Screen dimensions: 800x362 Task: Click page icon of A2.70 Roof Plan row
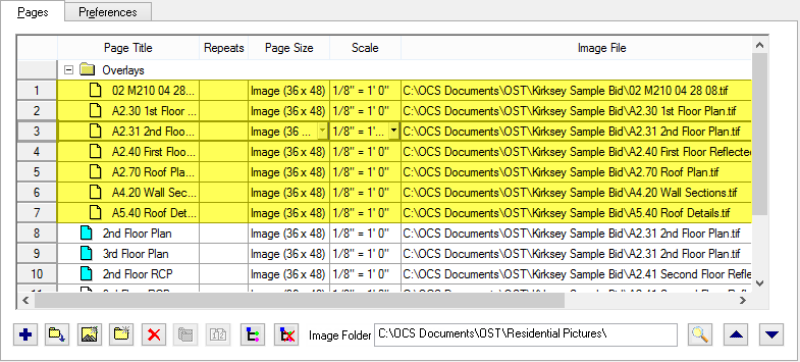95,172
